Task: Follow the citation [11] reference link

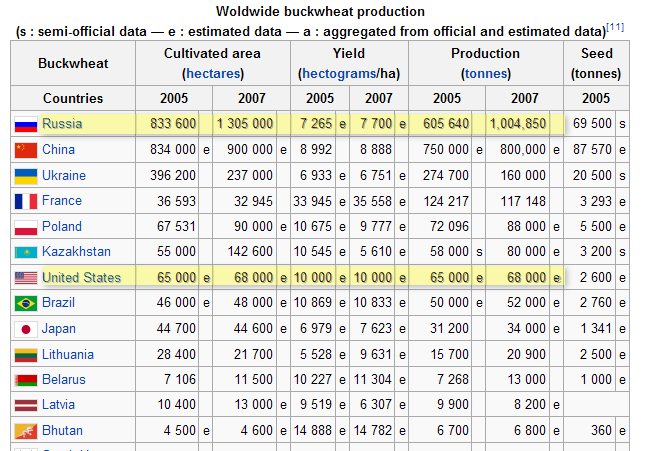Action: 615,27
